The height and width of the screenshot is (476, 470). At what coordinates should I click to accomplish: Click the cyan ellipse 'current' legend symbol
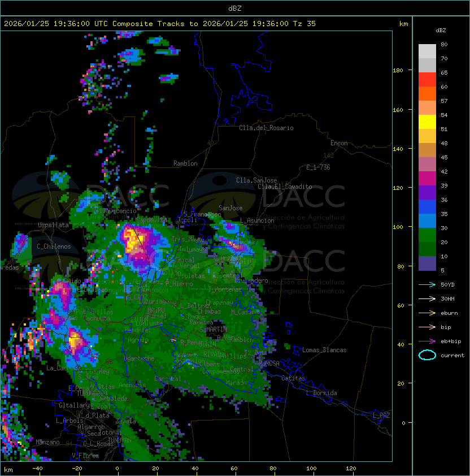point(427,355)
